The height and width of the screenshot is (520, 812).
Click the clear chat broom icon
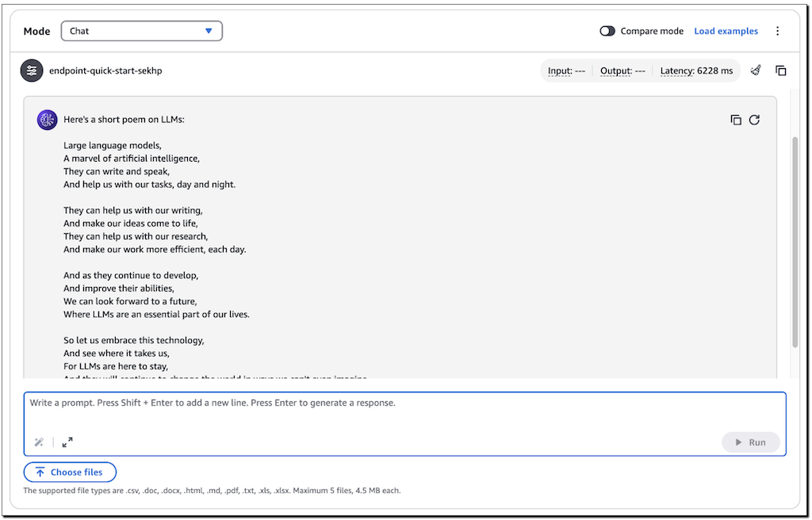click(756, 71)
